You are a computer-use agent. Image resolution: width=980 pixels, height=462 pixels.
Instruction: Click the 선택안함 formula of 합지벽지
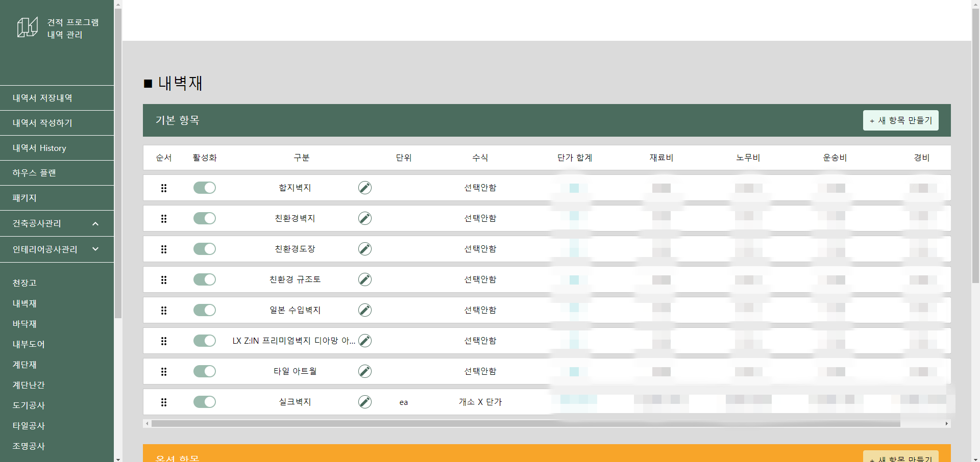point(480,188)
